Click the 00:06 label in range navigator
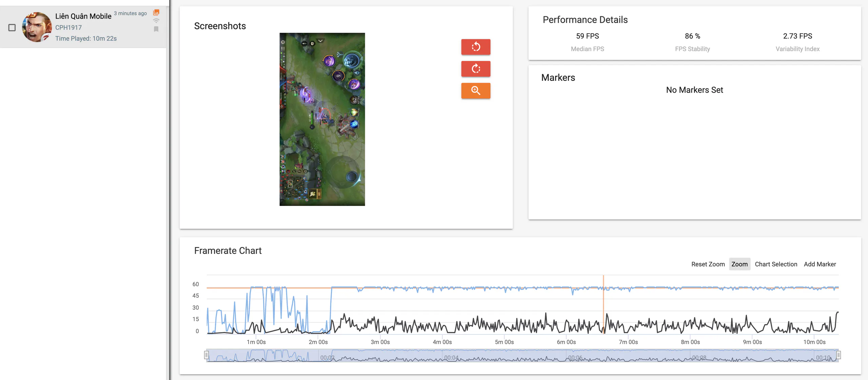 point(575,358)
